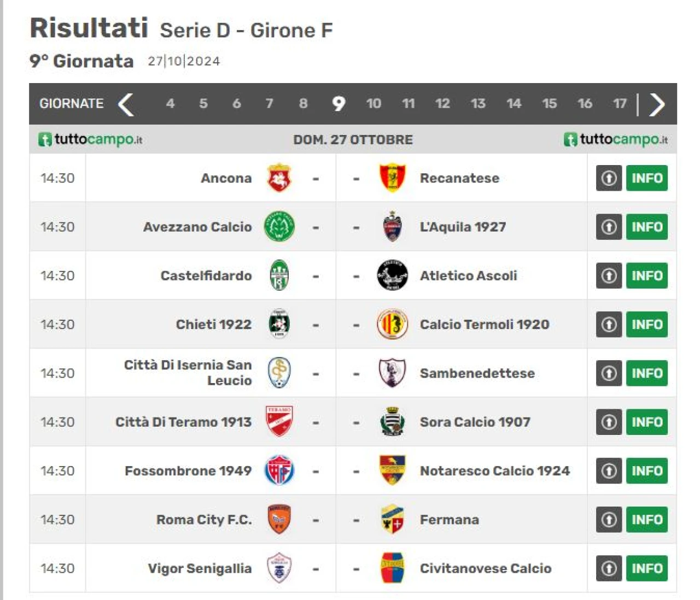This screenshot has width=700, height=600.
Task: Click the Avezzano Calcio green crest
Action: [279, 227]
